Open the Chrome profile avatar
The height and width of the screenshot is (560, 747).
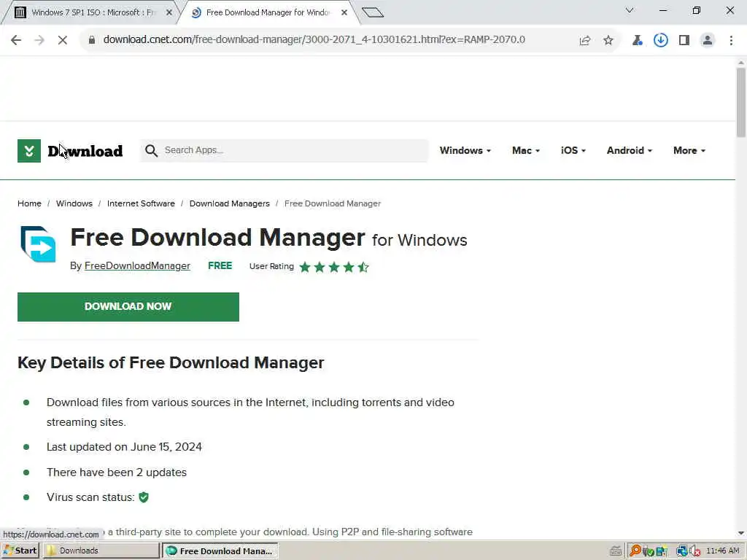coord(708,41)
